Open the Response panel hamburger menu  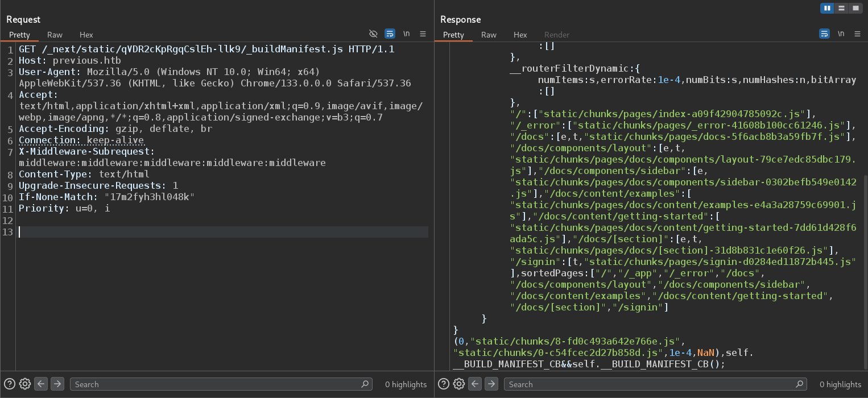857,34
